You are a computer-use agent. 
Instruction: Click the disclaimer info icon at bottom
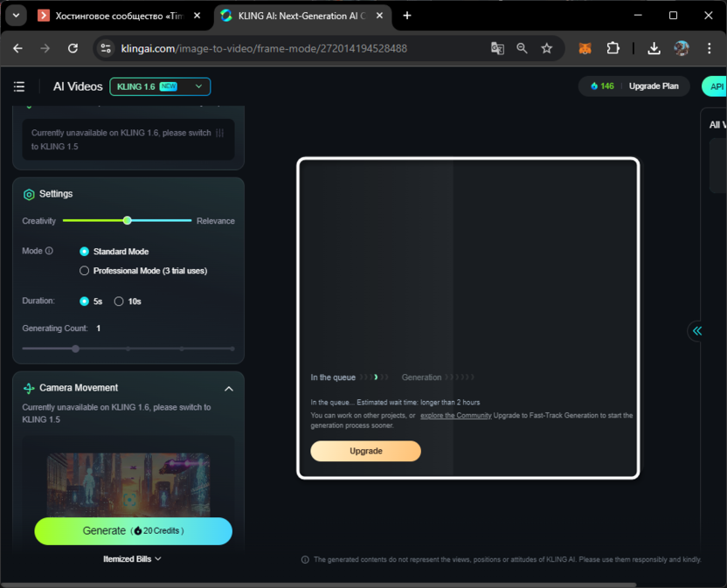305,560
